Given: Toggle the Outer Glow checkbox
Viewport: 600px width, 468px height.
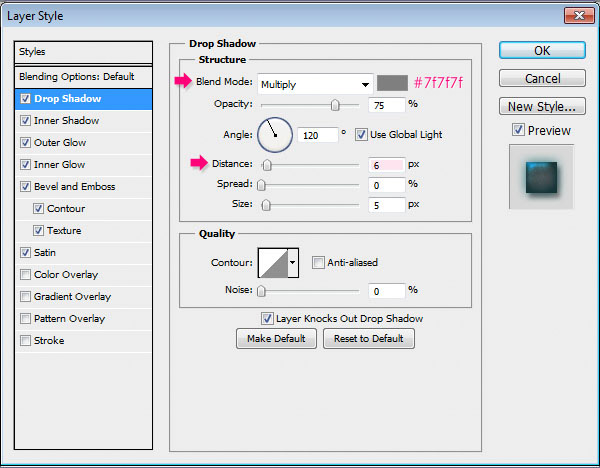Looking at the screenshot, I should click(x=25, y=143).
